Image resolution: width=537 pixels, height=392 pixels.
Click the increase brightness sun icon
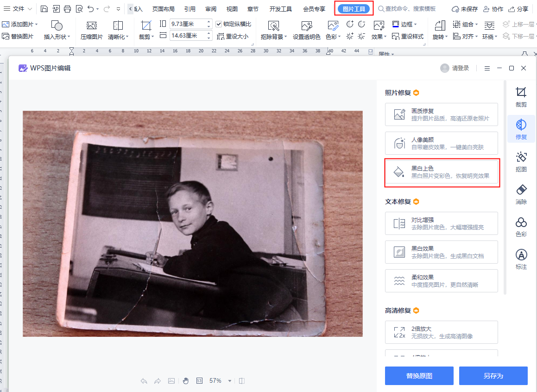pos(350,36)
